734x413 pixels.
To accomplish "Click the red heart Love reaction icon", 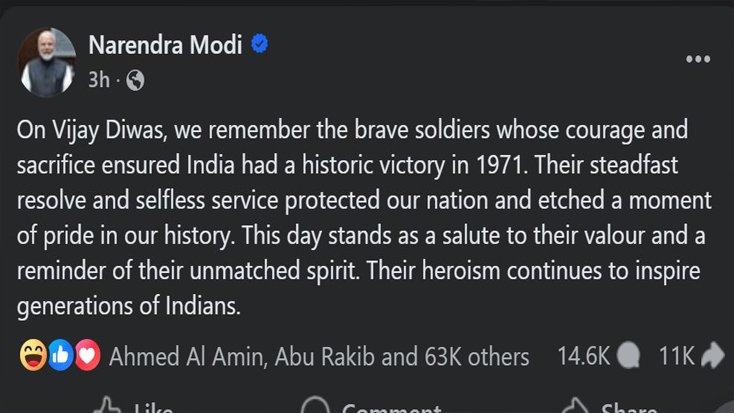I will click(x=87, y=356).
